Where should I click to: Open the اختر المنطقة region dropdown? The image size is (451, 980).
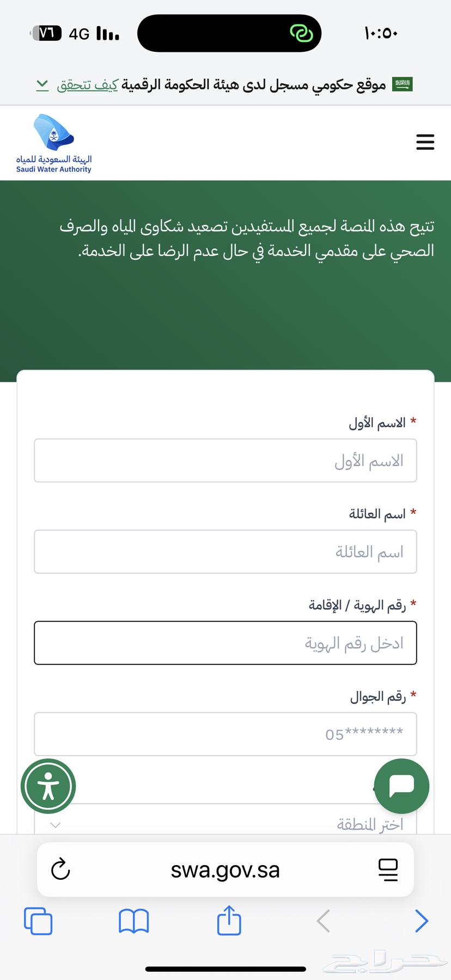coord(225,823)
